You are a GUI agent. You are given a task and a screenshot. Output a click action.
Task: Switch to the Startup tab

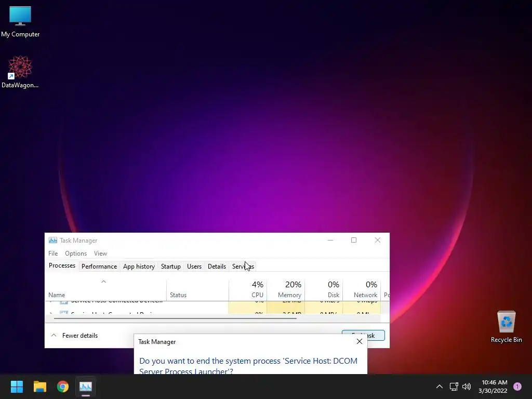click(170, 267)
